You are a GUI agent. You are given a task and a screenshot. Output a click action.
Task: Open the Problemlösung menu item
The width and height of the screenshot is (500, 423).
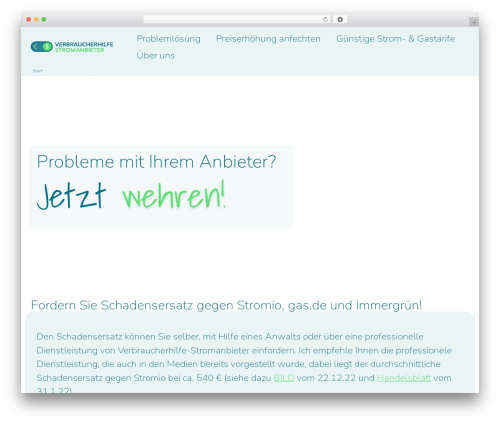[x=168, y=39]
